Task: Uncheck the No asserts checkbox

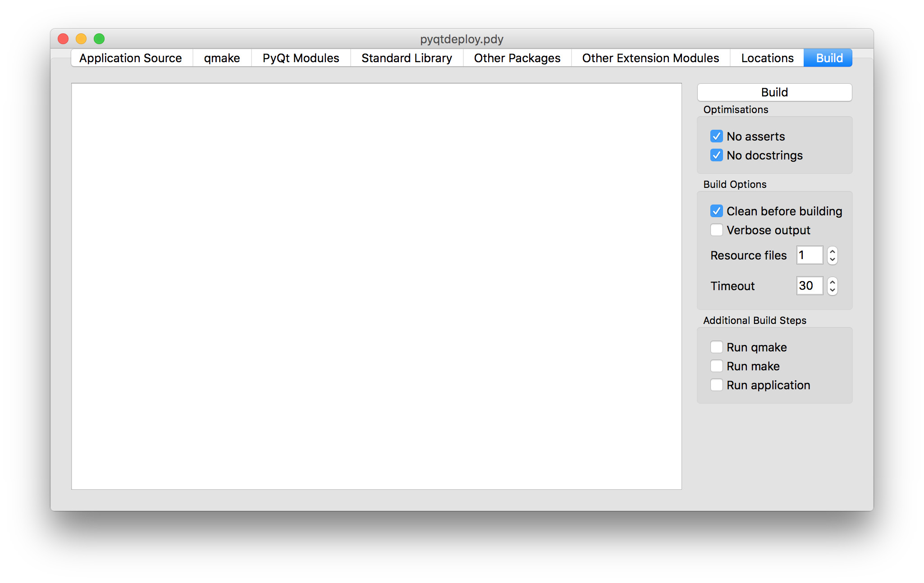Action: 717,136
